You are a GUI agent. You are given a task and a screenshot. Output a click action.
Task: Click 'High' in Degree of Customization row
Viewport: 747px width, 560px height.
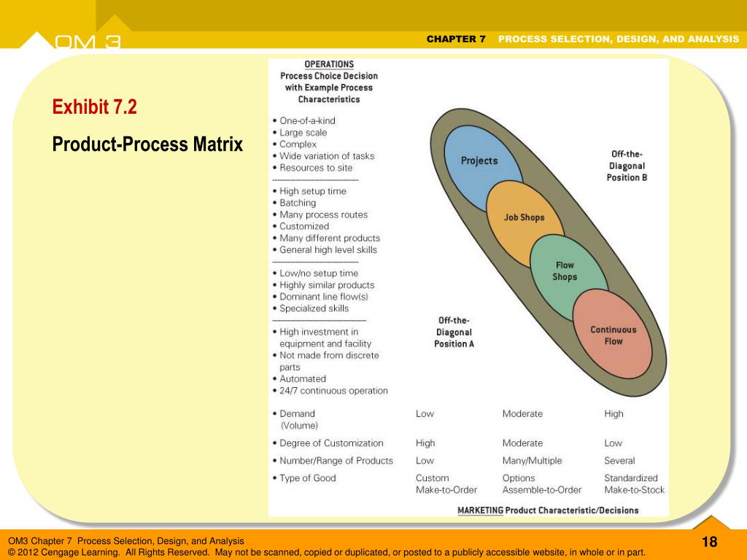[x=425, y=443]
